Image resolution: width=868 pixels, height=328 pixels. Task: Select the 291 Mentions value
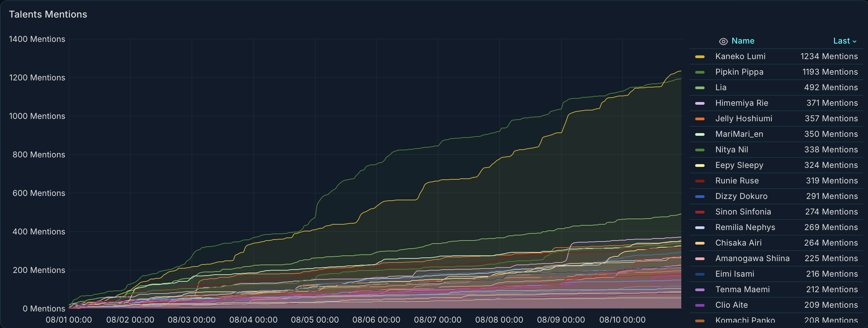(x=832, y=196)
